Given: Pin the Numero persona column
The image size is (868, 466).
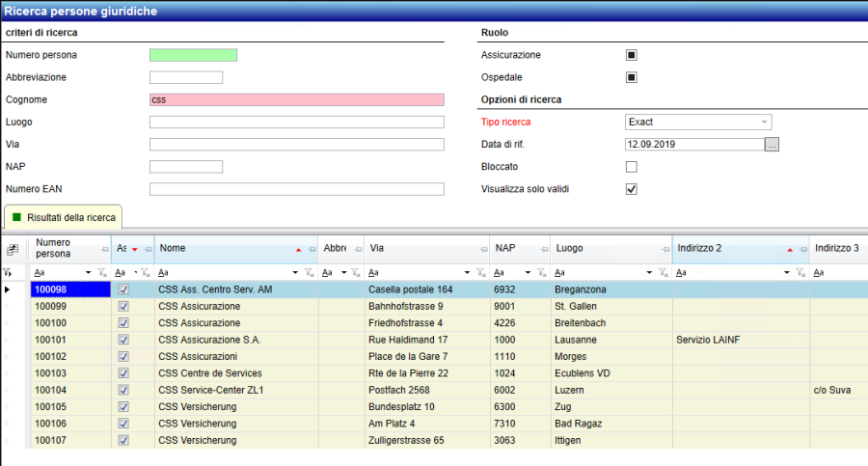Looking at the screenshot, I should (x=104, y=249).
